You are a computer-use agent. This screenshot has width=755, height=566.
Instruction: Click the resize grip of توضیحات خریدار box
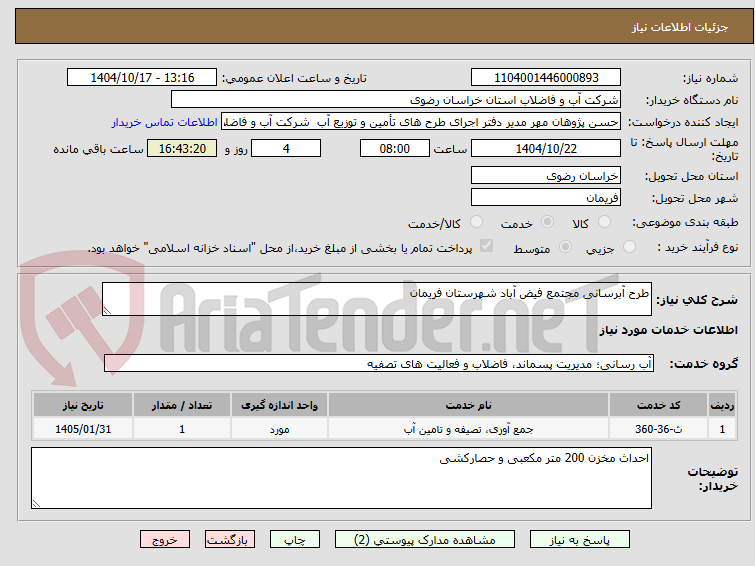pos(37,503)
